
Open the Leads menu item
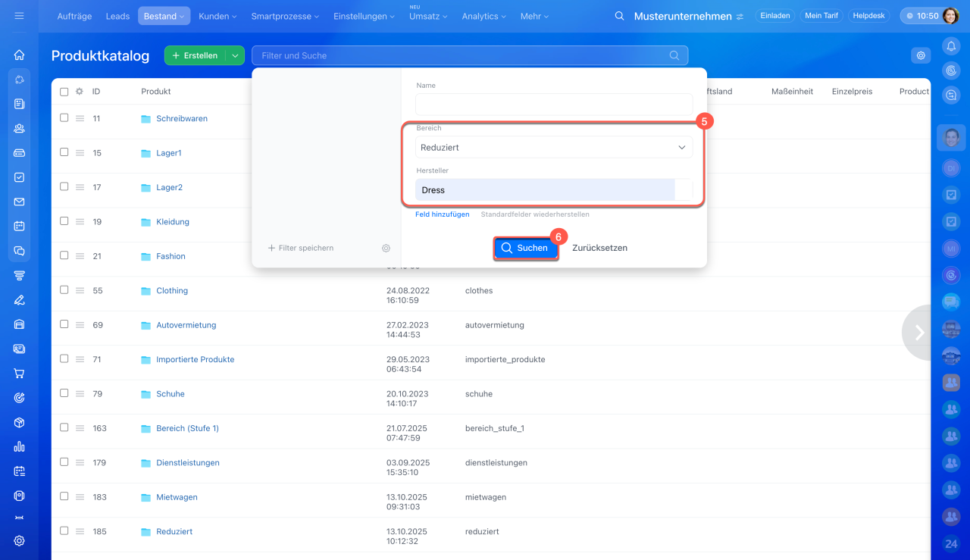[x=118, y=16]
